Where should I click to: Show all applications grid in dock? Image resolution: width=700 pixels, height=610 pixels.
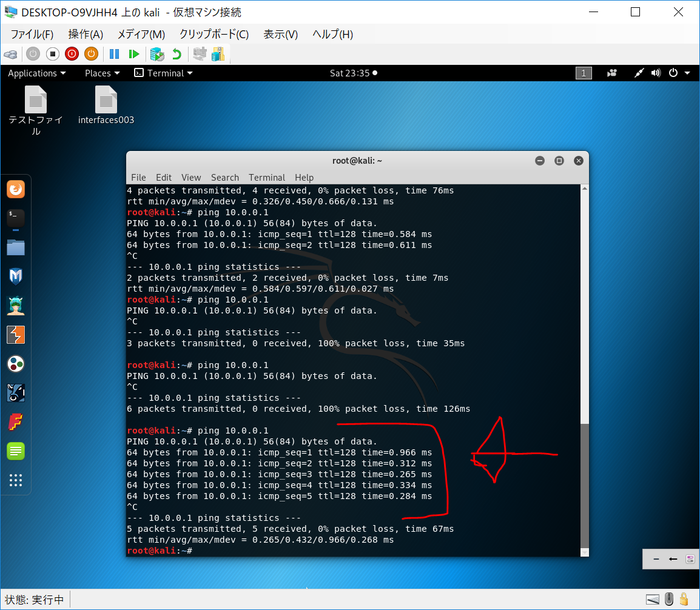point(16,480)
